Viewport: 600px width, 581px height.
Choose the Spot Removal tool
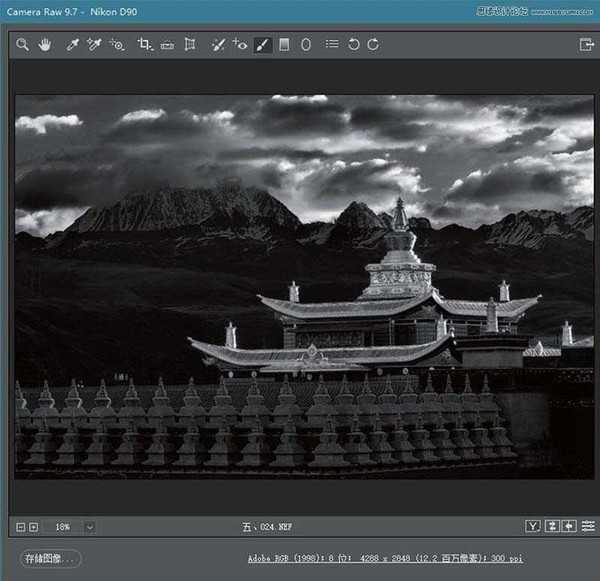coord(218,45)
